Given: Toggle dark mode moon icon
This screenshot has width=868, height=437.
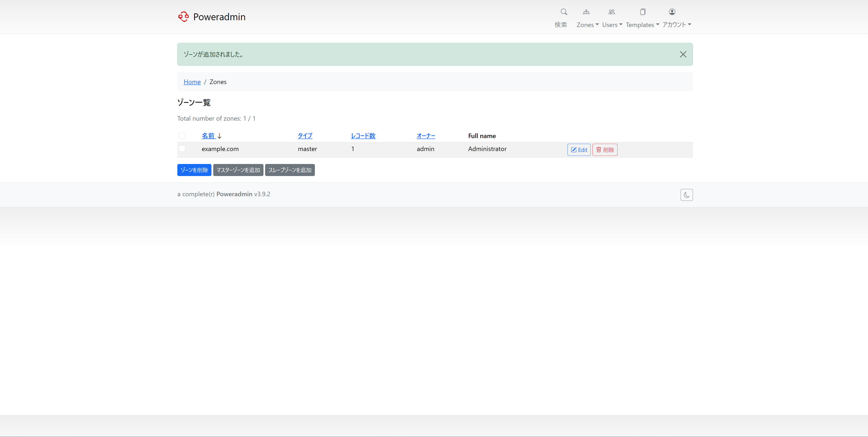Looking at the screenshot, I should click(x=686, y=195).
